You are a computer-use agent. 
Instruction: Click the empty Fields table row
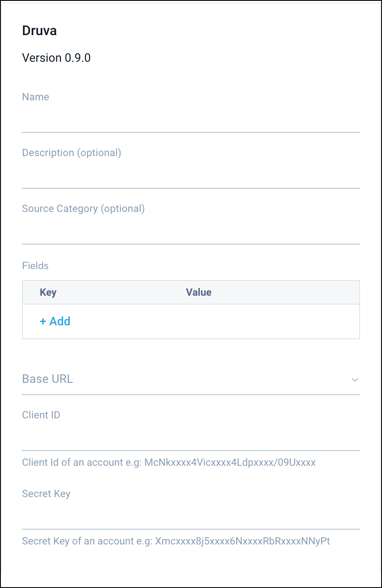[190, 321]
